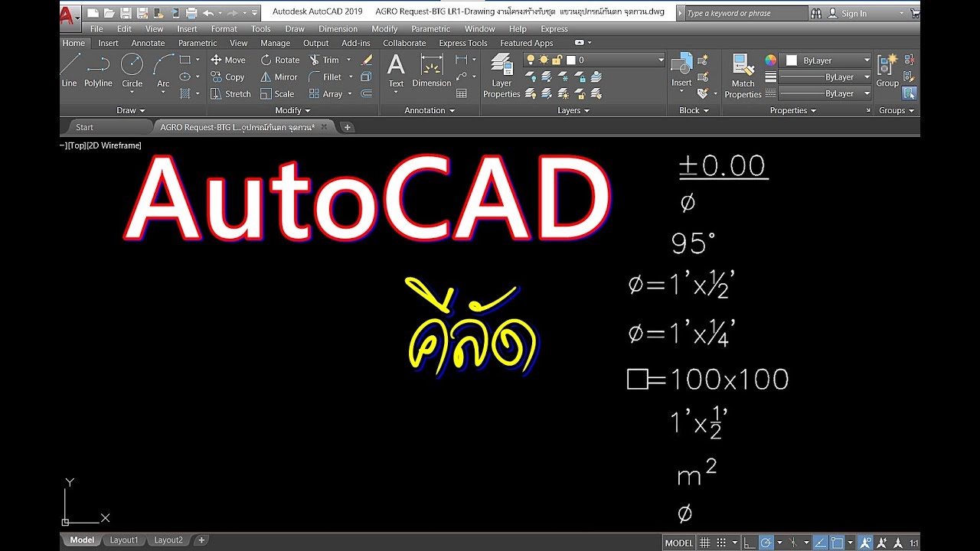Viewport: 980px width, 551px height.
Task: Select the Circle tool
Action: click(x=132, y=70)
